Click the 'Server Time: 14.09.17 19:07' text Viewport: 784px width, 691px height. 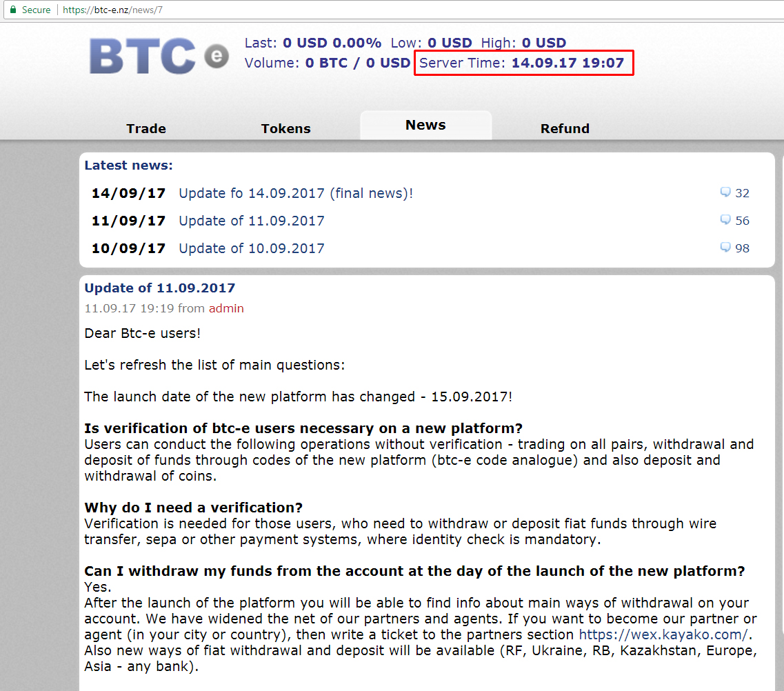coord(521,63)
